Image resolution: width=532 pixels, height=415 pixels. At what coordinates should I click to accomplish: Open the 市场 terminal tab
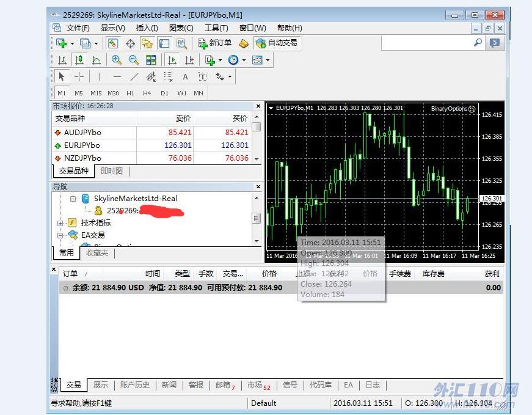point(258,385)
